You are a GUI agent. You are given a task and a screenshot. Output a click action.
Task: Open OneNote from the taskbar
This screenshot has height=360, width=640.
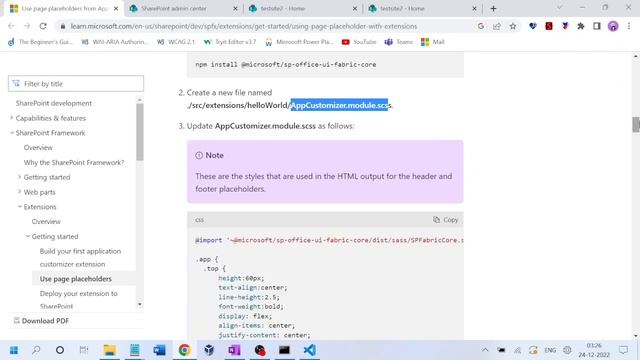(x=234, y=350)
